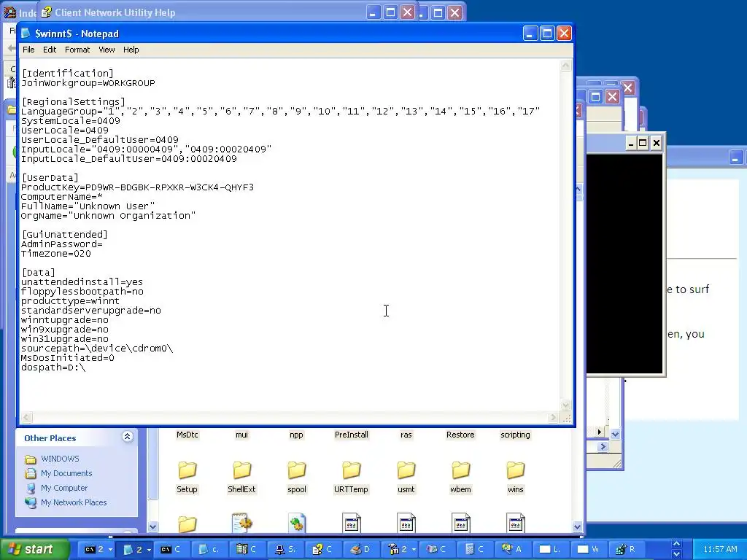Click the AdminPassword= line
This screenshot has height=560, width=747.
61,244
